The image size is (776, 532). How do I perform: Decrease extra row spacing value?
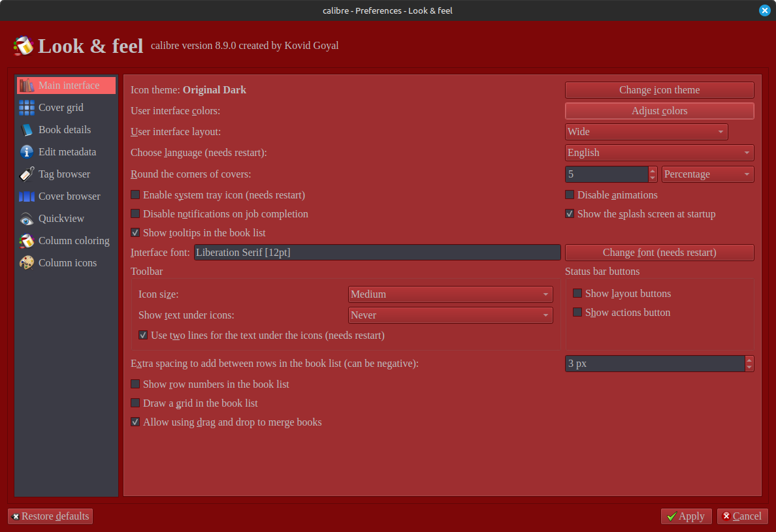pyautogui.click(x=749, y=367)
